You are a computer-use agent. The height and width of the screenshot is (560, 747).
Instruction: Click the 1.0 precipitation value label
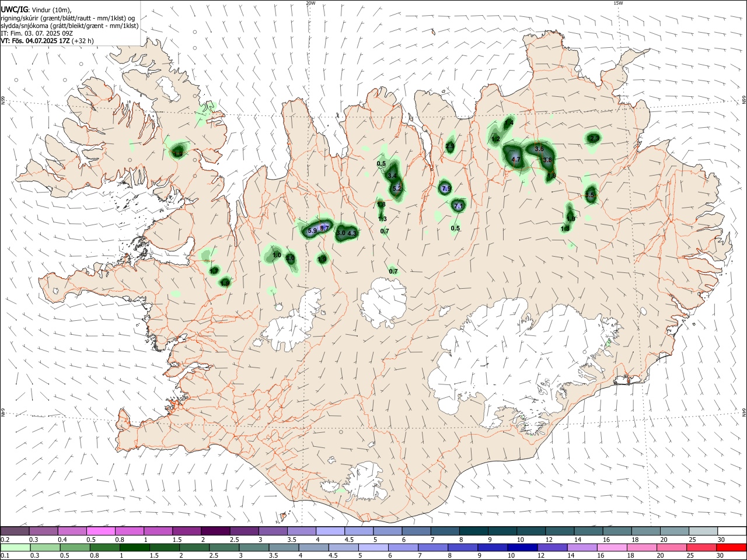coord(277,256)
